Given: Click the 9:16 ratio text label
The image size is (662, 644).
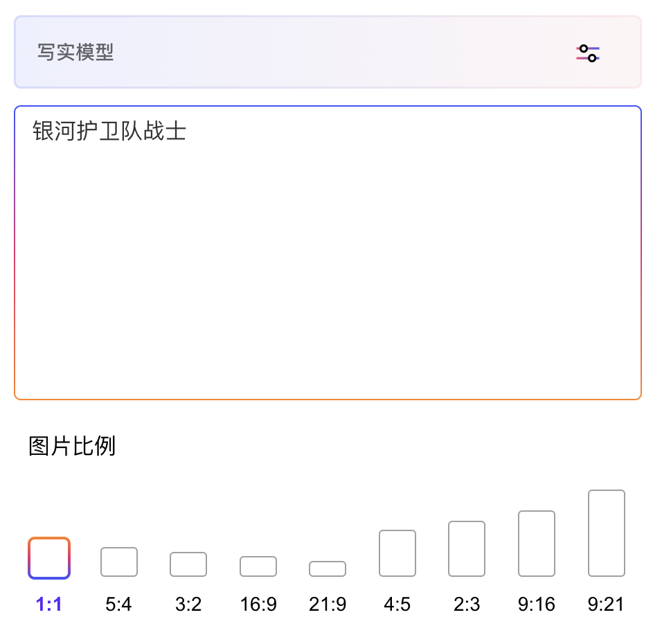Looking at the screenshot, I should pos(537,605).
